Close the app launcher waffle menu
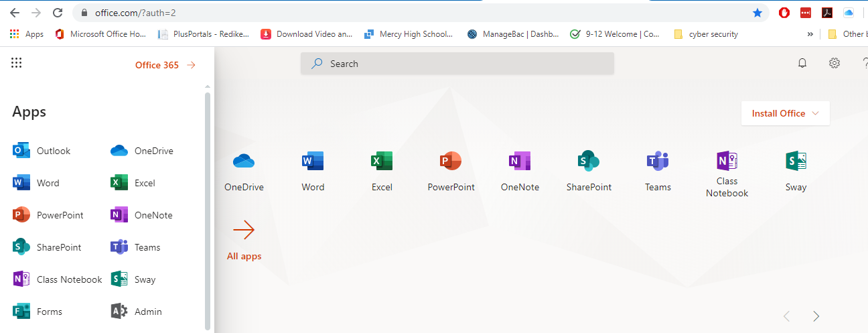The image size is (868, 333). click(x=17, y=63)
